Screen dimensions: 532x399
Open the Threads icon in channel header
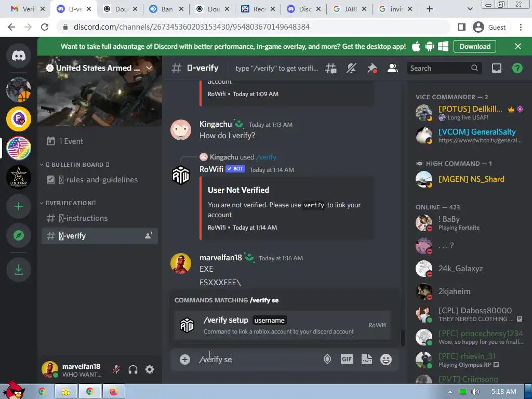point(331,68)
